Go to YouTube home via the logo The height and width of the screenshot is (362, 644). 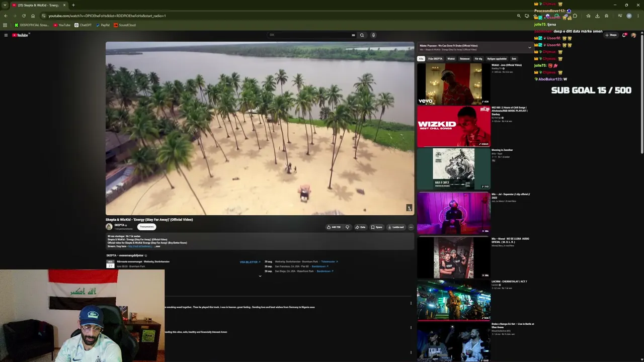(x=21, y=35)
